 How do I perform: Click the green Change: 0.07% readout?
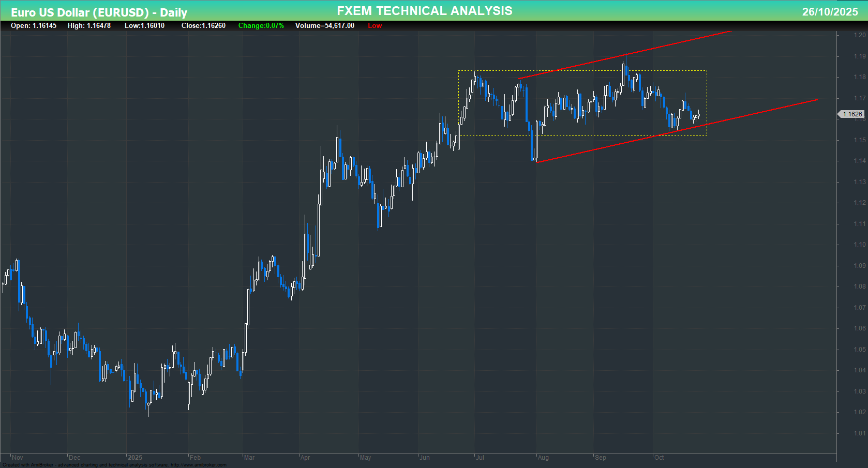(x=261, y=25)
